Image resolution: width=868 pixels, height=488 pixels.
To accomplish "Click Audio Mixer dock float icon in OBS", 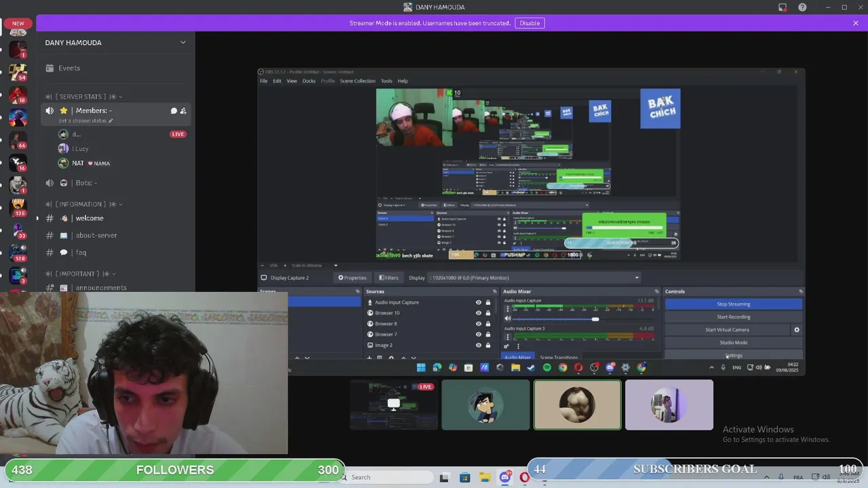I will (656, 291).
